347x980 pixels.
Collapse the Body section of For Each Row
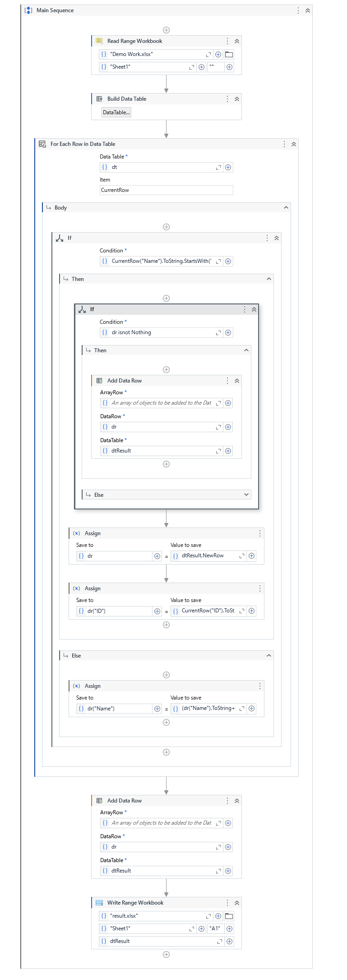pyautogui.click(x=286, y=208)
